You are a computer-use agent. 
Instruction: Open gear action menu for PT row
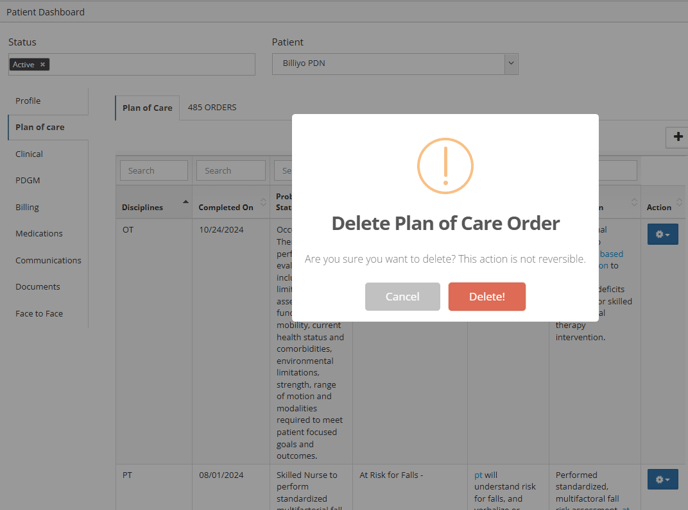tap(663, 479)
